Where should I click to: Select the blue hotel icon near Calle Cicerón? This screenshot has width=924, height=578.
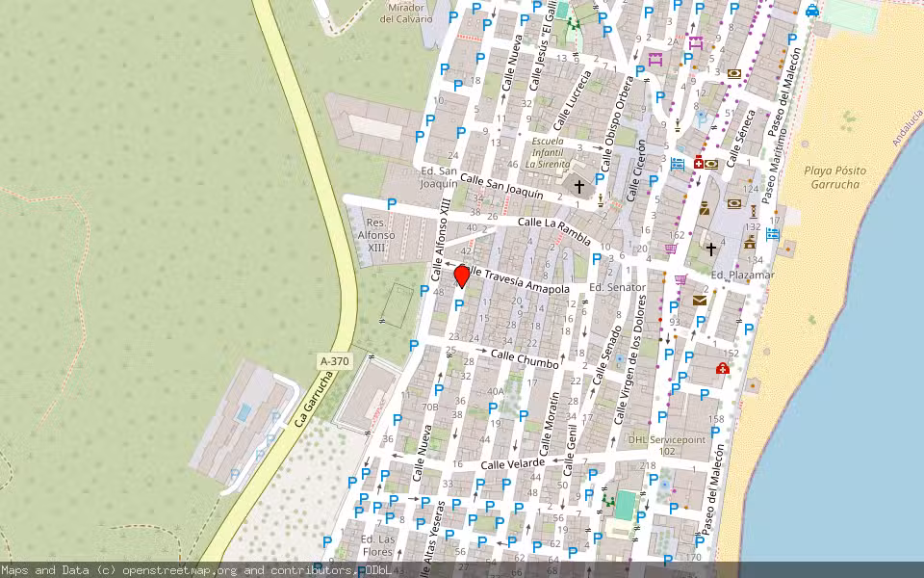coord(678,163)
